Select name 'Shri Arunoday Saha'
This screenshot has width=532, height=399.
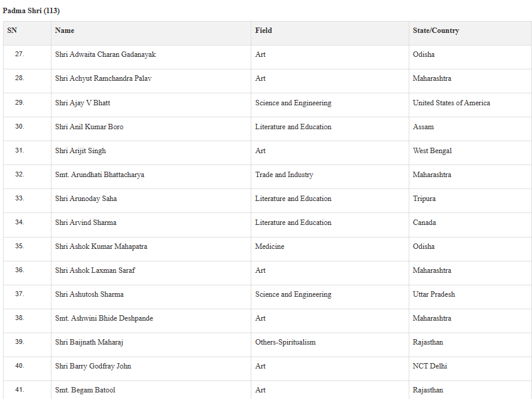(86, 199)
